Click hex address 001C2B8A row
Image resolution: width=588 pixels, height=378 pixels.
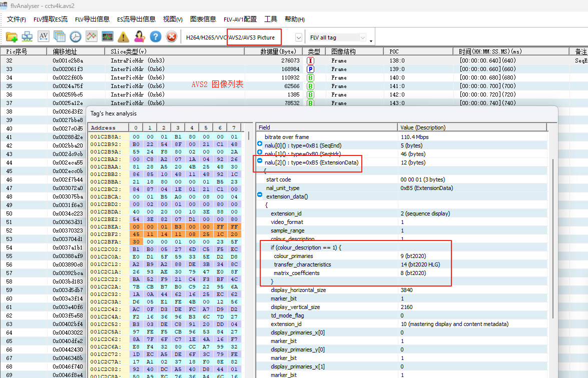pos(165,136)
